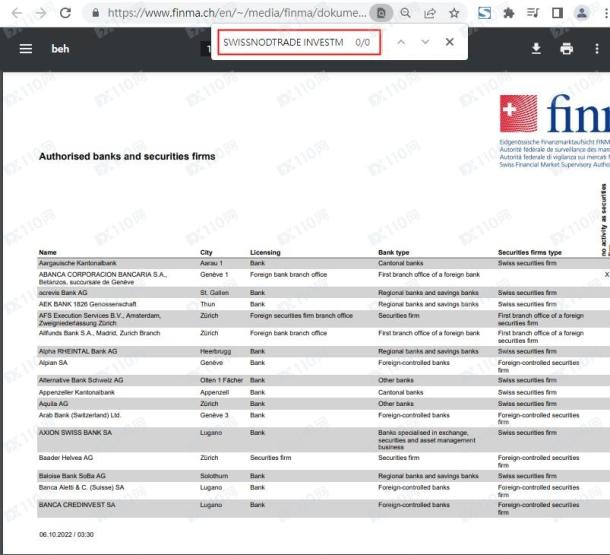Open the media controls playlist icon
The width and height of the screenshot is (610, 555).
[x=533, y=13]
